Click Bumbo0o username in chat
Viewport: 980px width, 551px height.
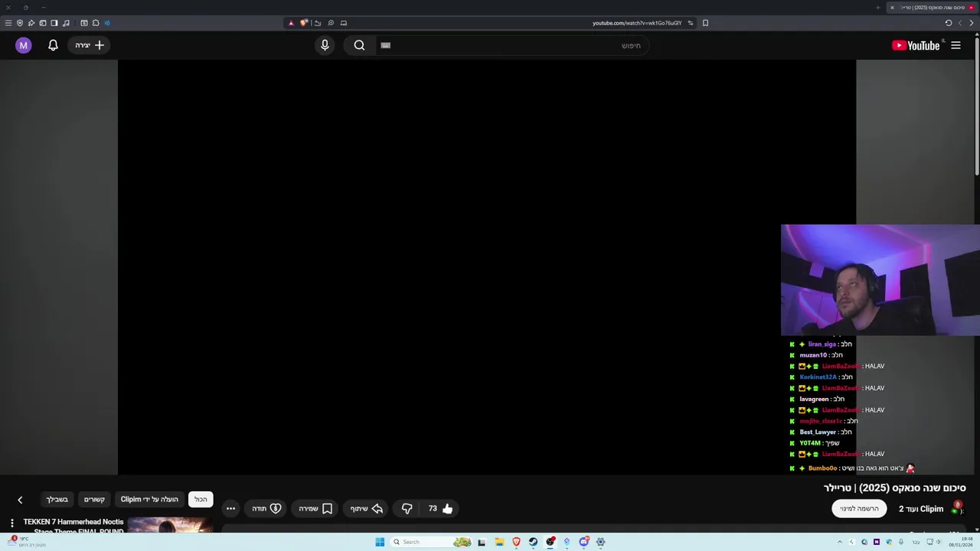point(822,468)
